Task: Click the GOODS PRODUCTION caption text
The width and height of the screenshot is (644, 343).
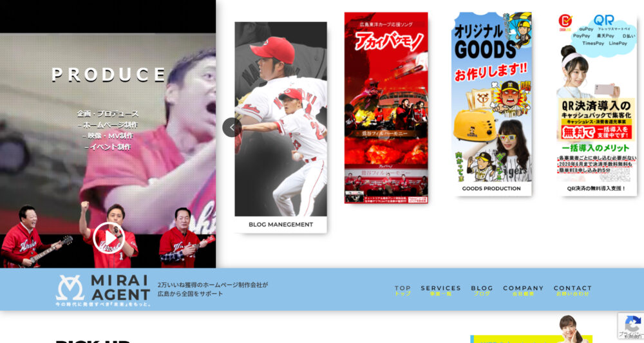Action: [x=491, y=189]
